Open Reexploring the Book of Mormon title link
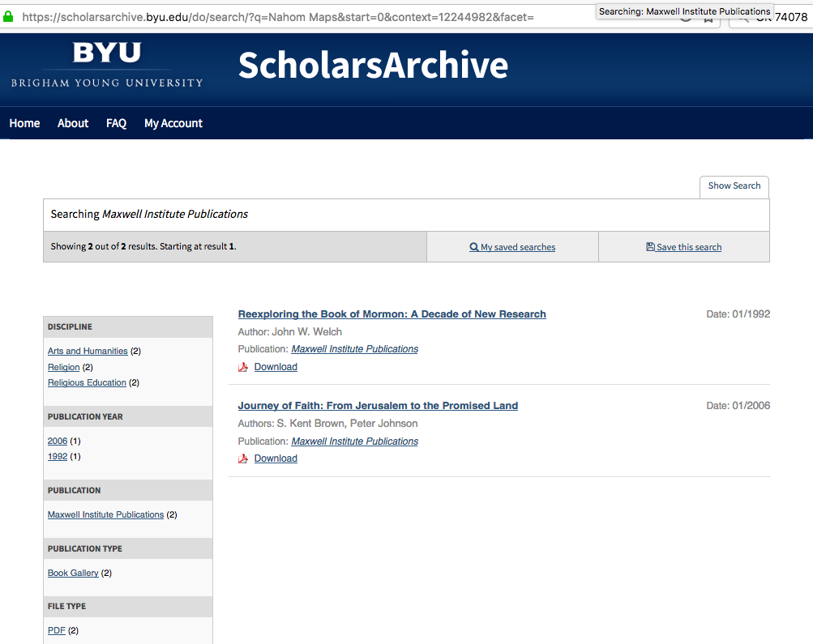This screenshot has width=813, height=644. [392, 314]
